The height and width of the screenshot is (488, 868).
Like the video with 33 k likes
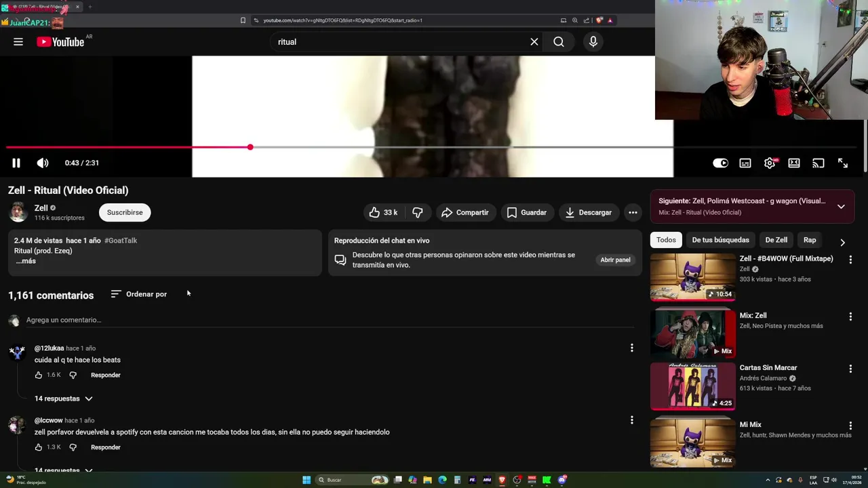point(383,212)
